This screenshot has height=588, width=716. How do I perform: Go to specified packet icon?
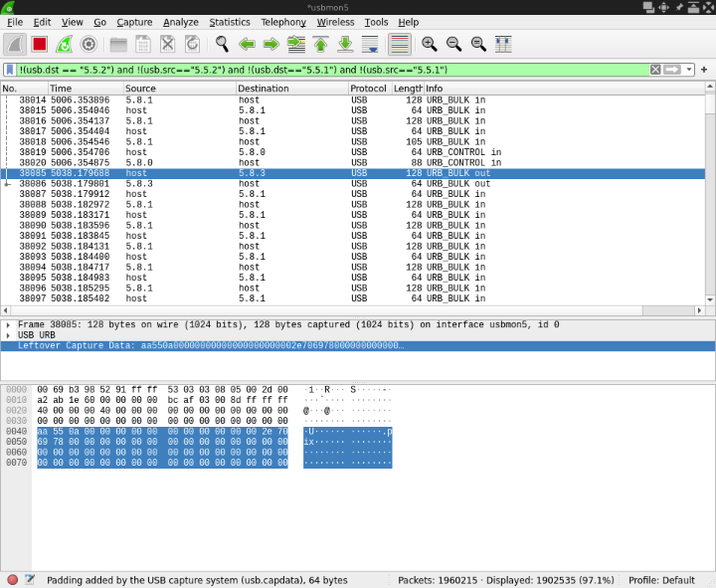(x=296, y=45)
